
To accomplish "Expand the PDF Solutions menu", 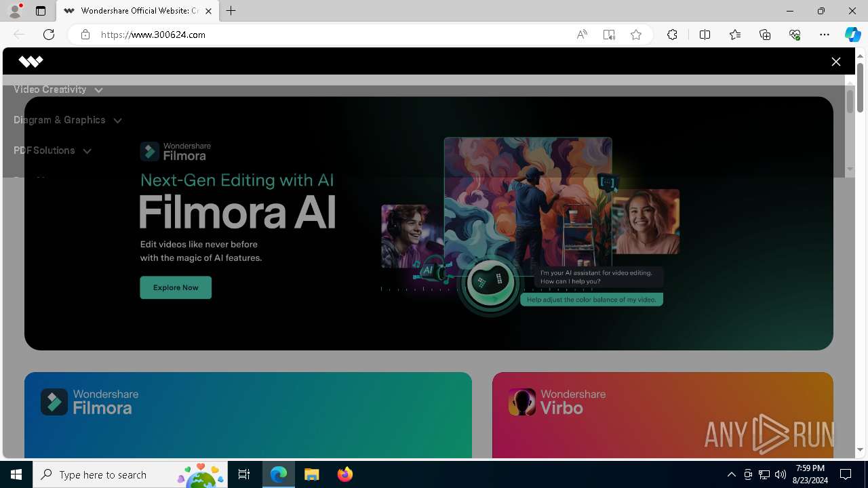I will coord(52,150).
